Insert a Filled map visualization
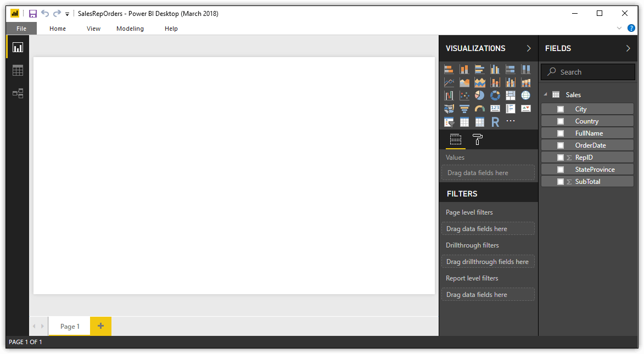This screenshot has height=354, width=644. point(449,109)
